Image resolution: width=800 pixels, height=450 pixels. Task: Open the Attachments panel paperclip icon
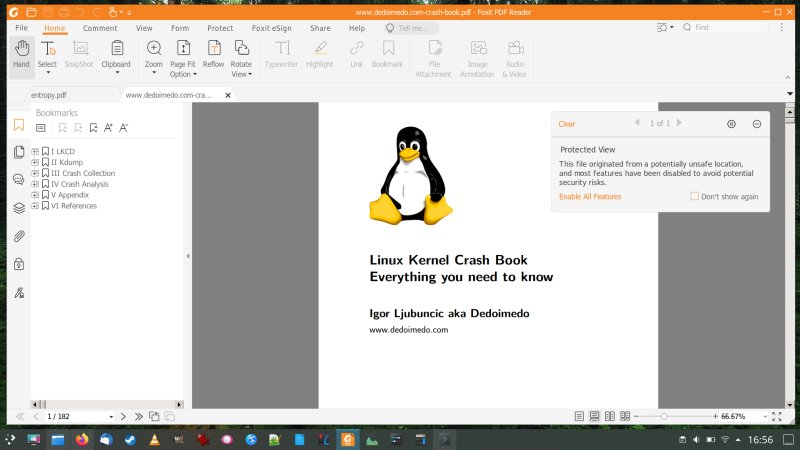(x=18, y=237)
